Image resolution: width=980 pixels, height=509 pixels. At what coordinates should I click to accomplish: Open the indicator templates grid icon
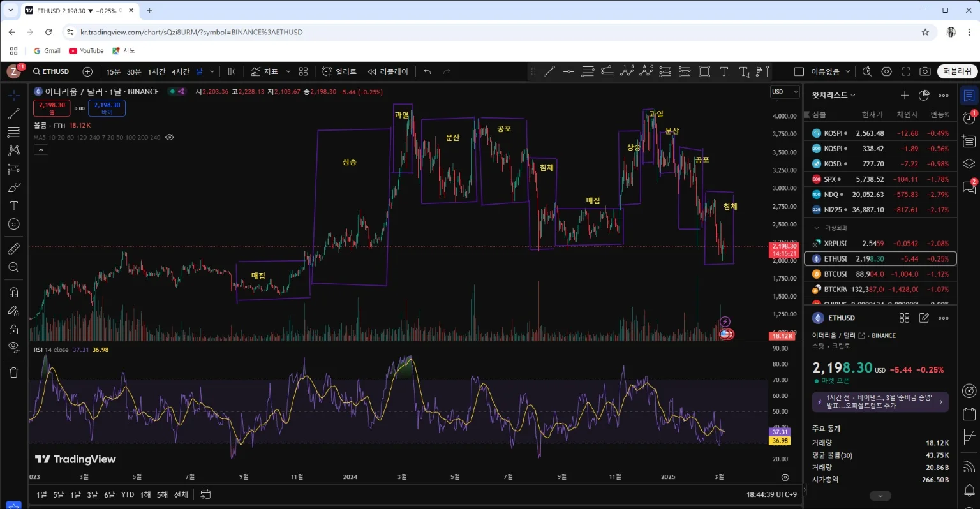coord(303,71)
